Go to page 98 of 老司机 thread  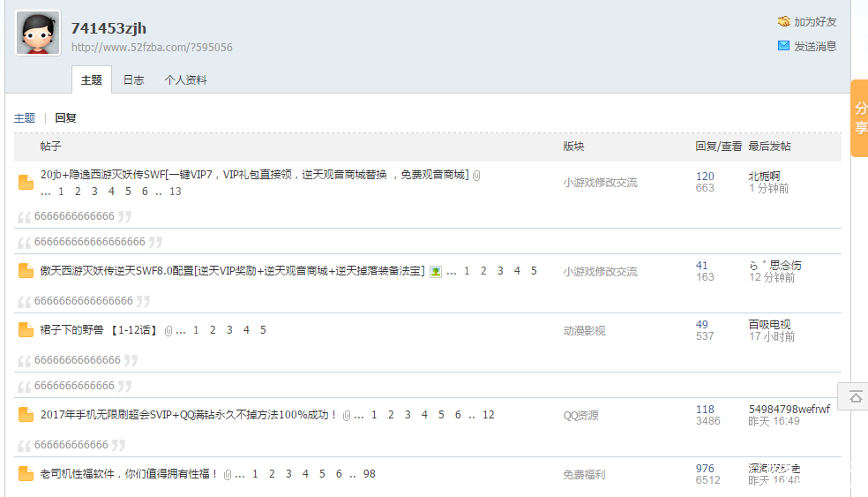point(370,474)
